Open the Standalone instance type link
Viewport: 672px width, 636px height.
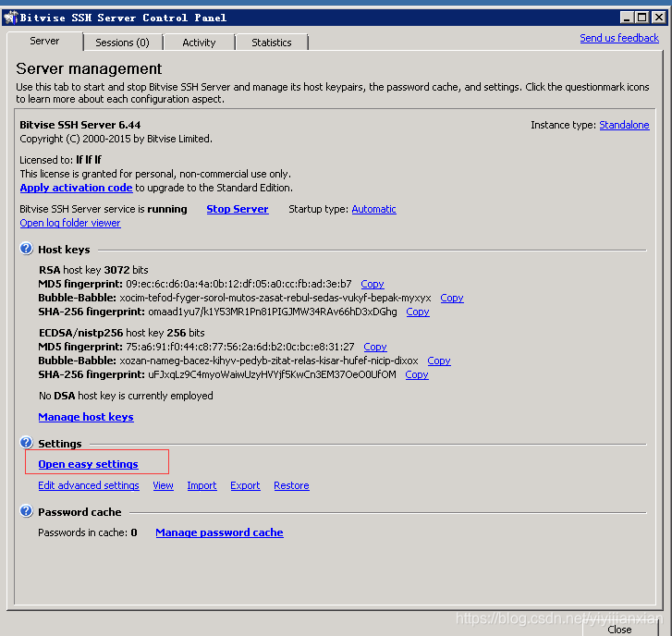(x=624, y=125)
